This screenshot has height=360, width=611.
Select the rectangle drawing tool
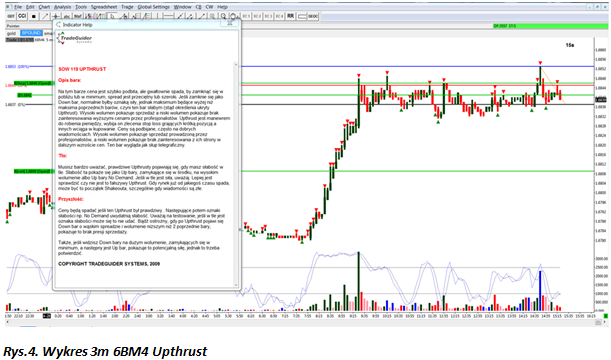[x=302, y=16]
